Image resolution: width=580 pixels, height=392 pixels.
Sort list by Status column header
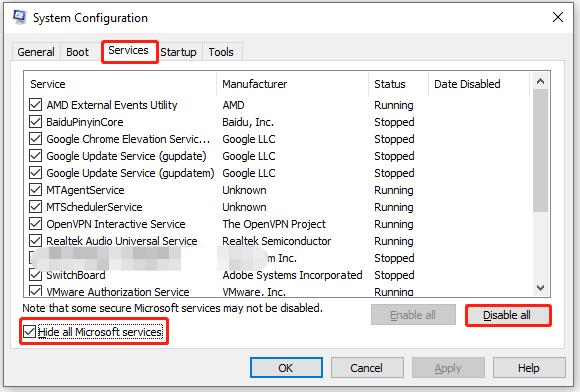click(398, 84)
